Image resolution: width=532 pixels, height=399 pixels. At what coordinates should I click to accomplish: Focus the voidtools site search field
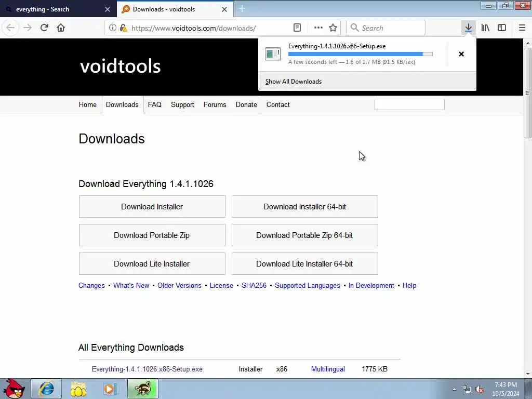click(x=409, y=104)
